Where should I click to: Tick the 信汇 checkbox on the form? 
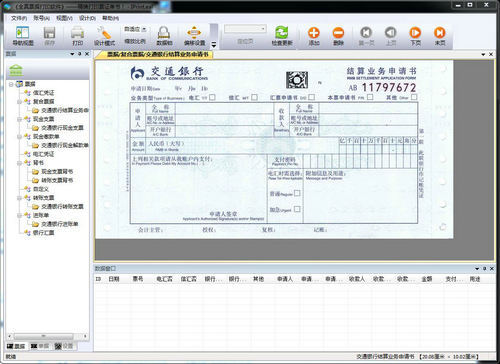pos(254,97)
